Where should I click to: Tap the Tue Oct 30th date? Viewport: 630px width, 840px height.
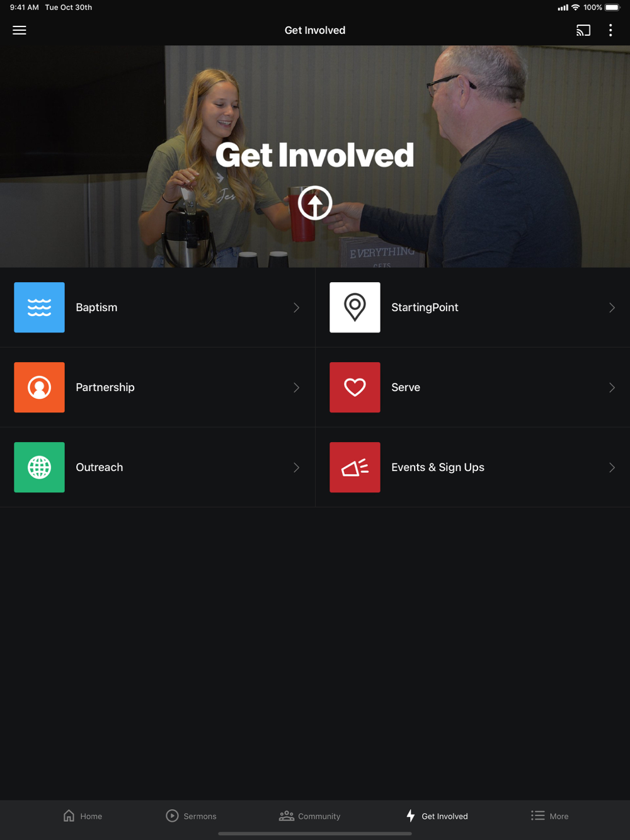69,8
